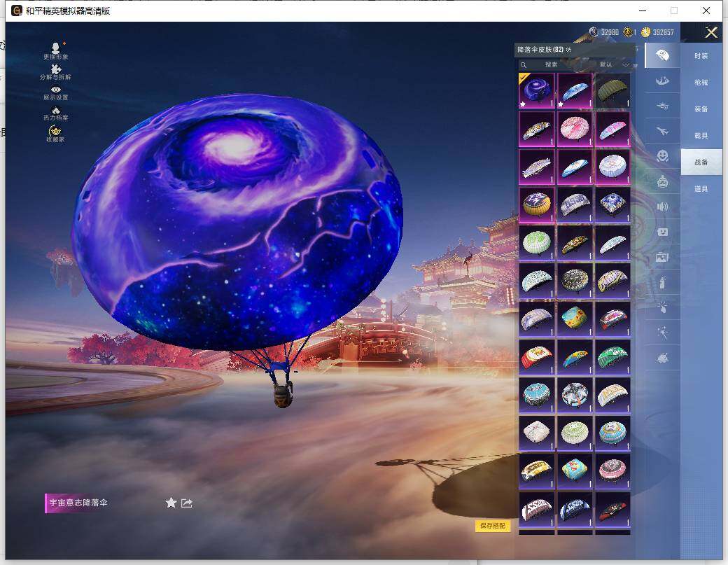Select the voice sound wave category icon
Viewport: 728px width, 565px height.
(x=662, y=207)
